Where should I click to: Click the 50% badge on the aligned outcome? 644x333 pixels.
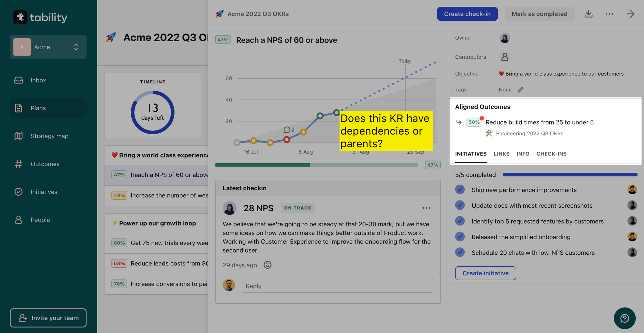474,122
